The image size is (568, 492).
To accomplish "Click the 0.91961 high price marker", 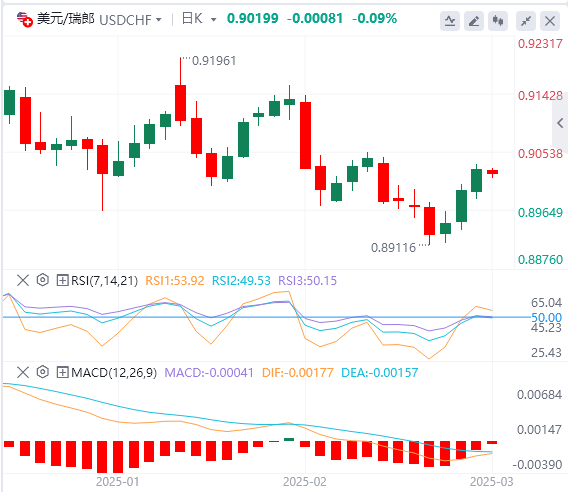I will [214, 61].
